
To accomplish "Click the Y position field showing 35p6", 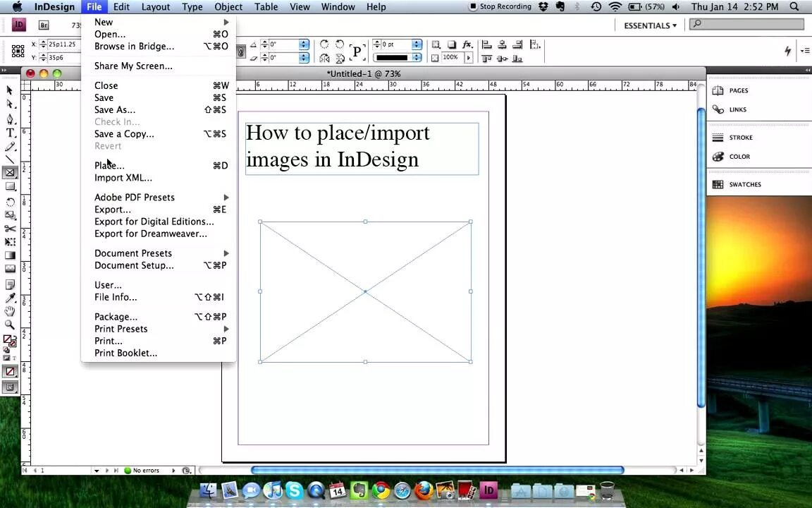I will pos(63,58).
